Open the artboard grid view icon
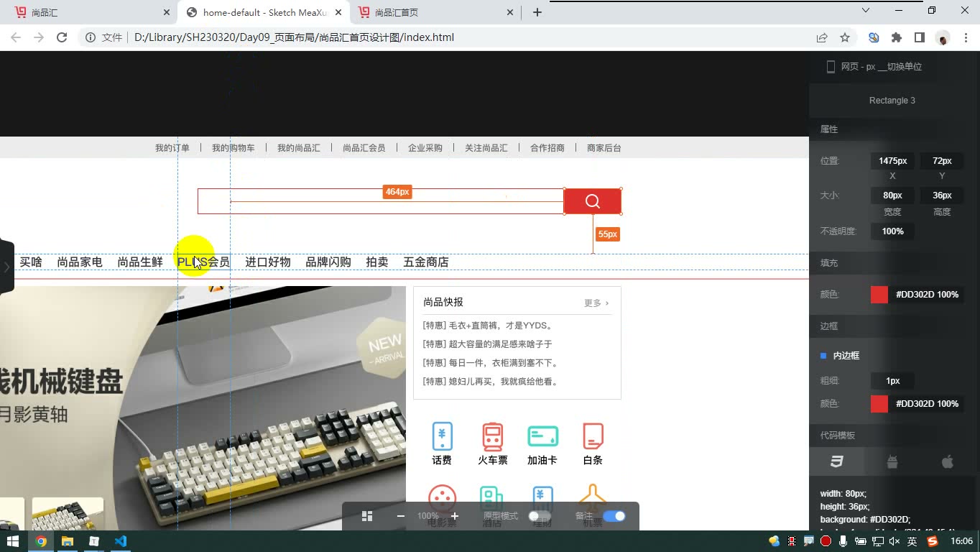Screen dimensions: 980x552 pos(367,516)
